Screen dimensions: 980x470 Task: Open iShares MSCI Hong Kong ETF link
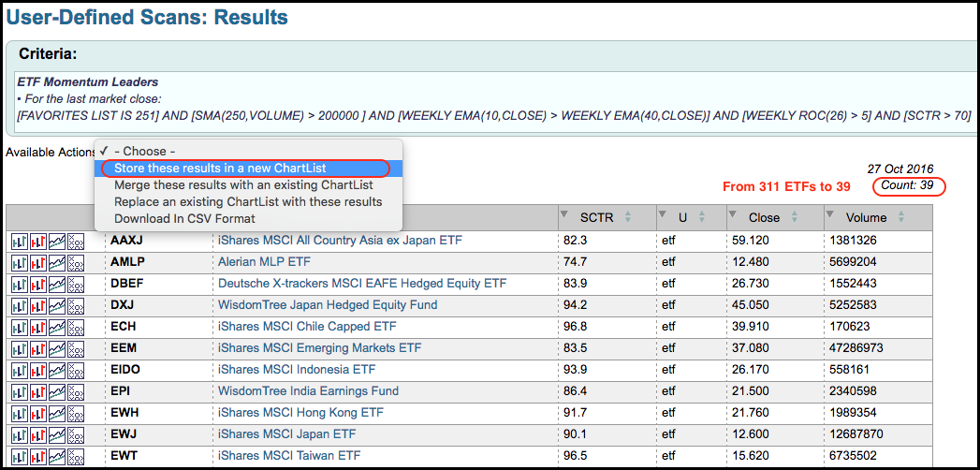pyautogui.click(x=300, y=413)
